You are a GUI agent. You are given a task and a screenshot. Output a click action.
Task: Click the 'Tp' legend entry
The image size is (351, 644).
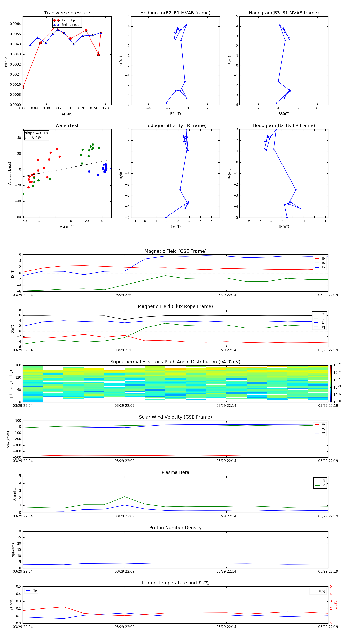tap(31, 591)
